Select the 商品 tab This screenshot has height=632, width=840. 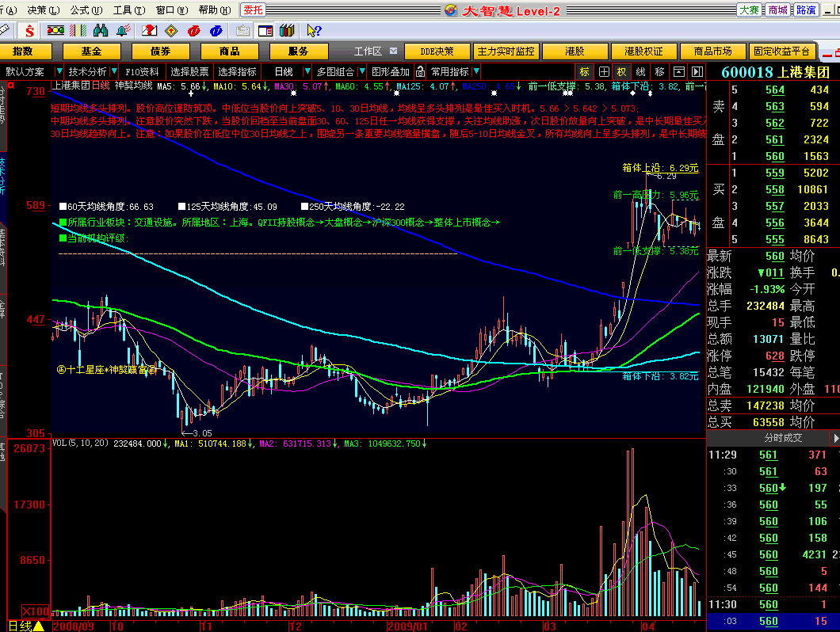tap(230, 51)
